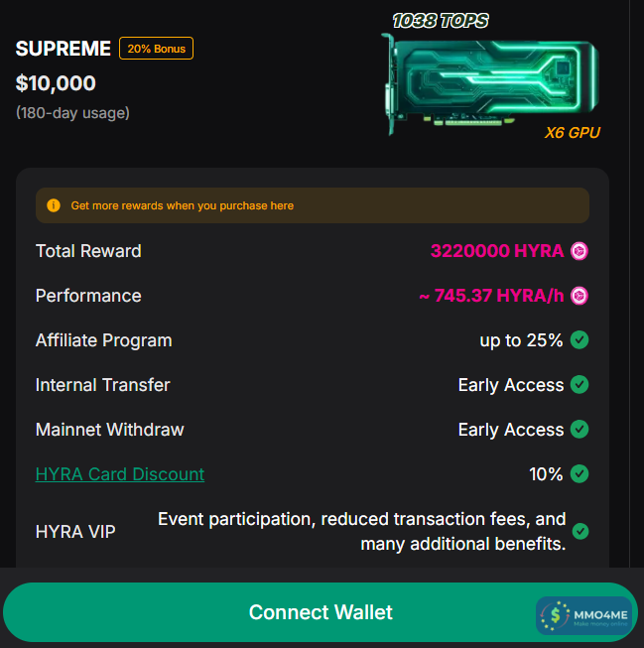
Task: Click the 1038 TOPS label
Action: coord(441,21)
